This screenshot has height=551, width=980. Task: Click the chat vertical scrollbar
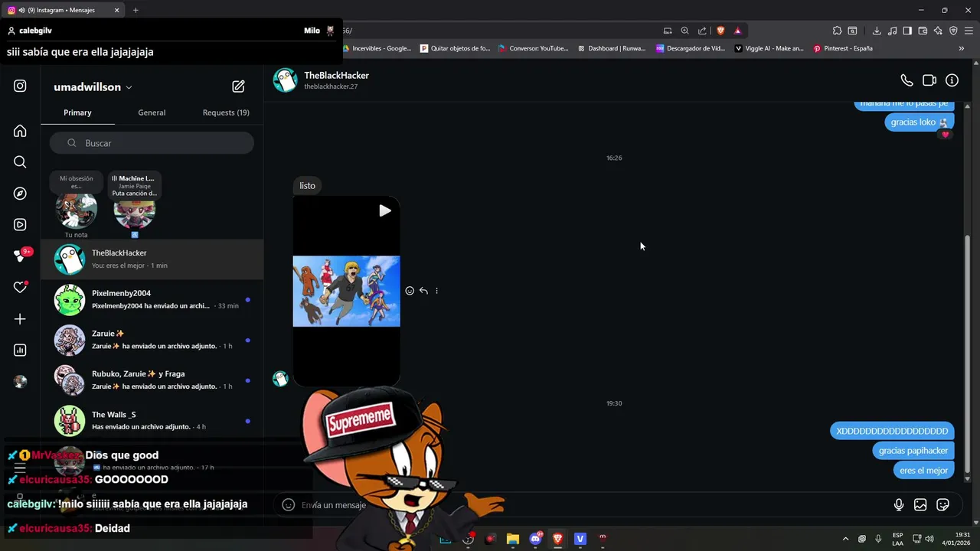(967, 352)
